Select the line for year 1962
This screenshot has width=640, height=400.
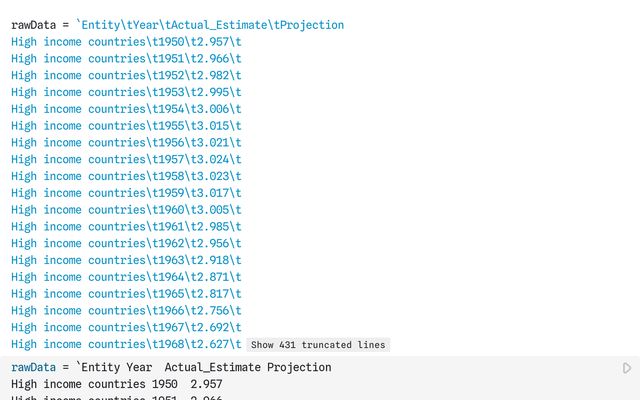[x=126, y=243]
